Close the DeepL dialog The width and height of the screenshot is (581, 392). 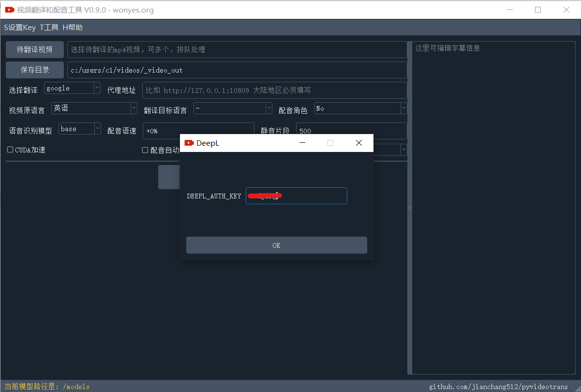(359, 143)
